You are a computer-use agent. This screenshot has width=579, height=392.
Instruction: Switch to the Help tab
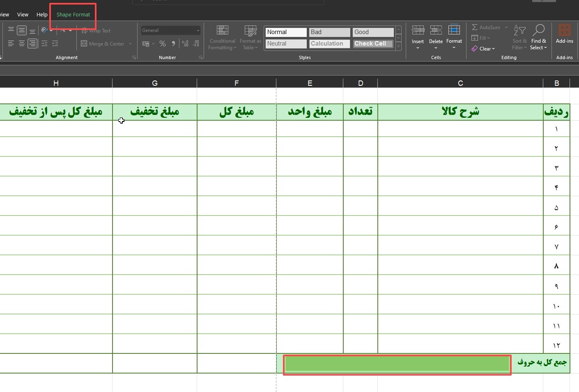[42, 14]
